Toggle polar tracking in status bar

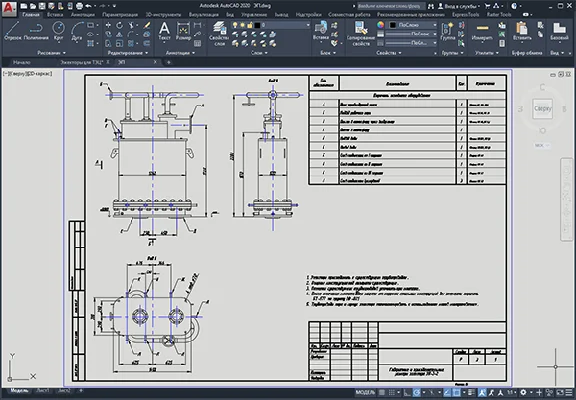417,393
